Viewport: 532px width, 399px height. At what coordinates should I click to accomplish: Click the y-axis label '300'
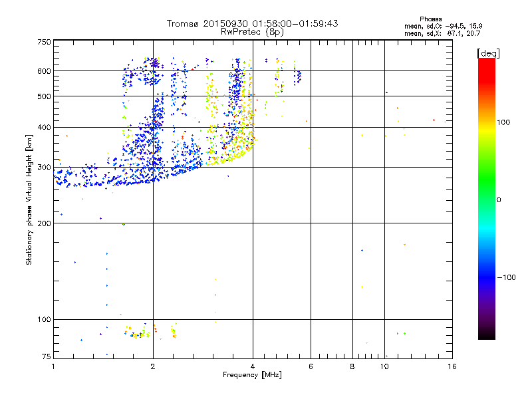point(44,168)
